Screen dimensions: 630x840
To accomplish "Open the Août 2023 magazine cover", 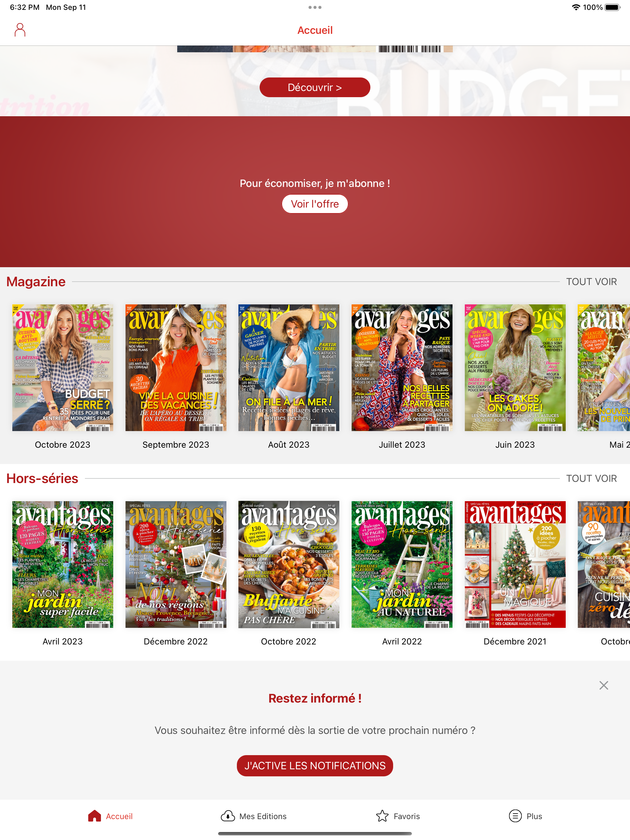I will 289,368.
